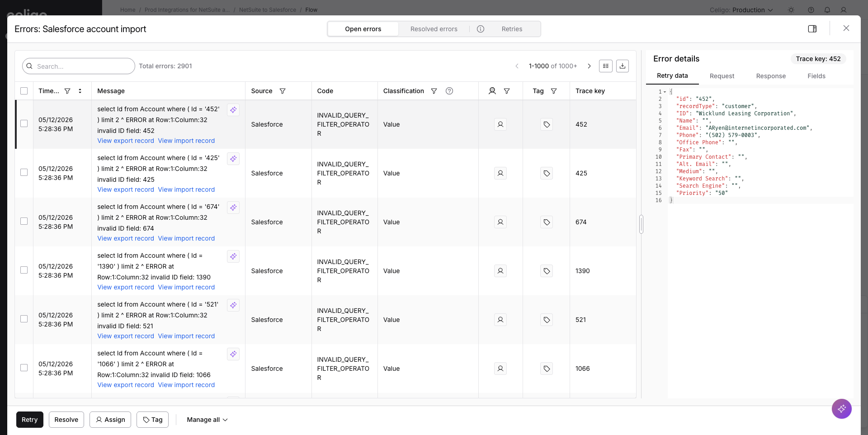868x435 pixels.
Task: Add a tag to the trace key 452 error
Action: 547,124
